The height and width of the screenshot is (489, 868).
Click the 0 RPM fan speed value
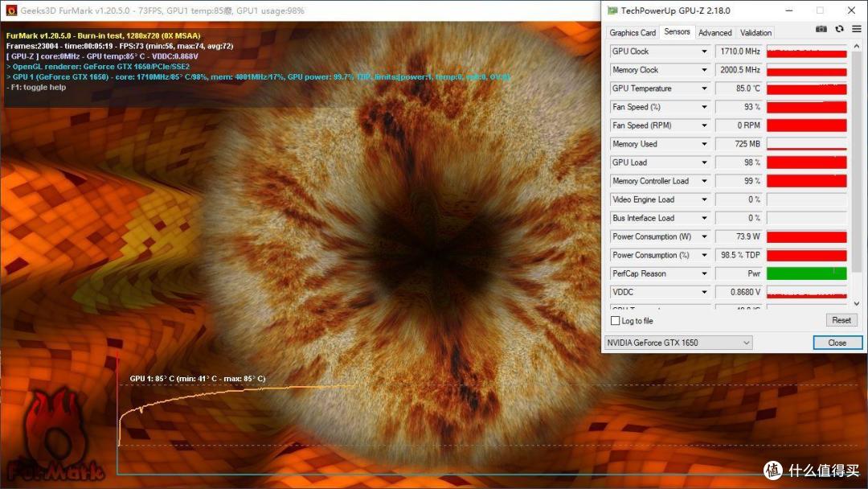(x=739, y=125)
